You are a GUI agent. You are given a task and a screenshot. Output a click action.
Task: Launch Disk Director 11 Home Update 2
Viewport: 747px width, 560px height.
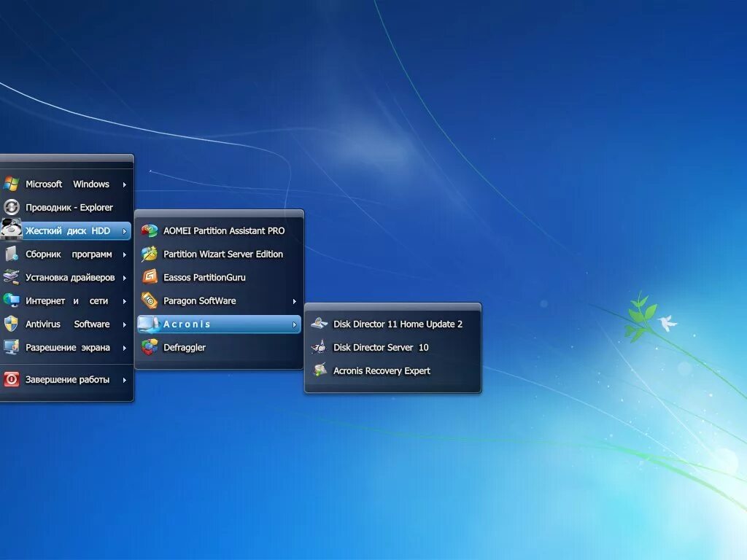point(392,324)
